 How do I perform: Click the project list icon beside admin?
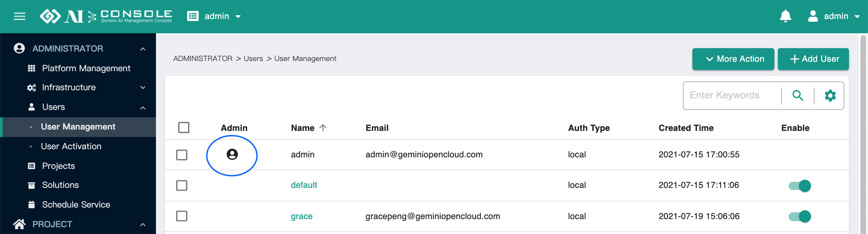tap(193, 16)
